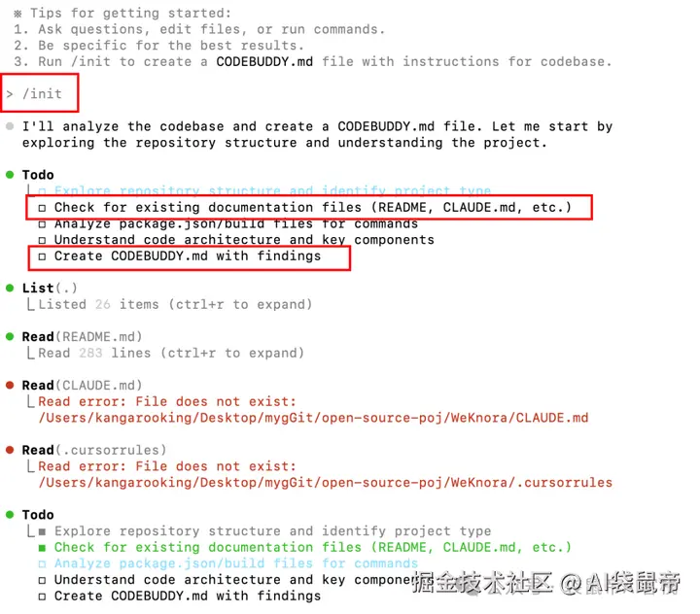Expand the "Listed 26 items" collapsed output
700x614 pixels.
pos(175,304)
